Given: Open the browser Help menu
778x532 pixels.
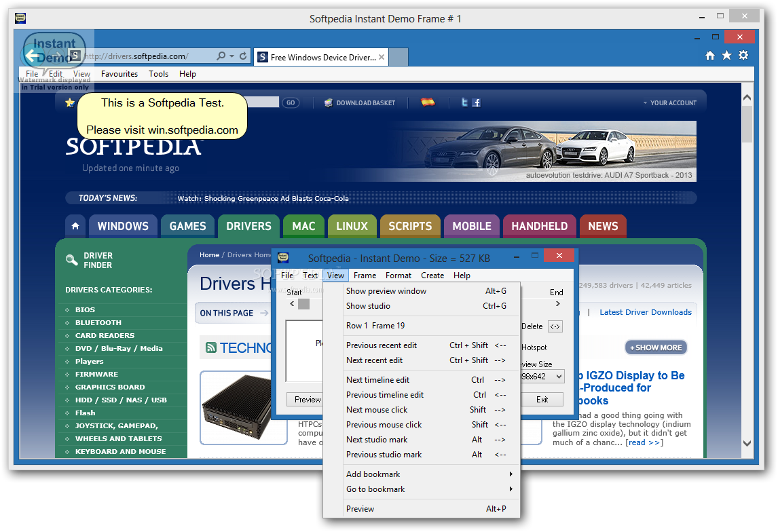Looking at the screenshot, I should click(x=187, y=74).
